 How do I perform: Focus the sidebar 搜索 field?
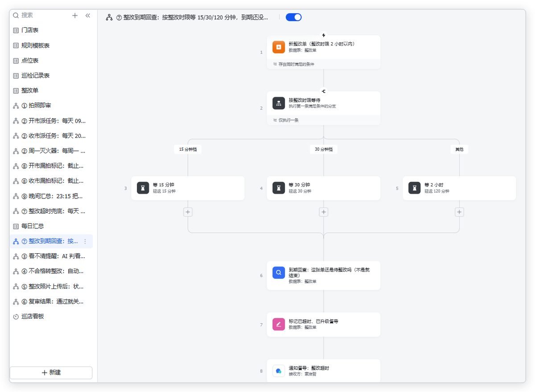pyautogui.click(x=40, y=15)
